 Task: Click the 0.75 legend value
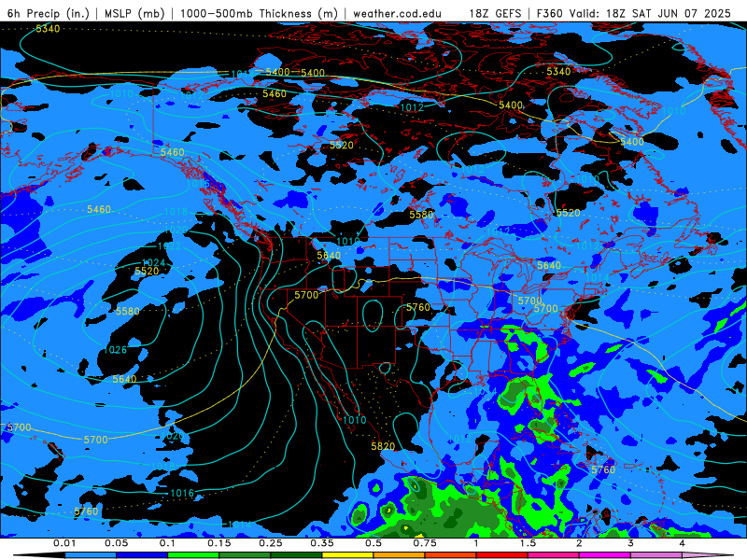pyautogui.click(x=425, y=543)
